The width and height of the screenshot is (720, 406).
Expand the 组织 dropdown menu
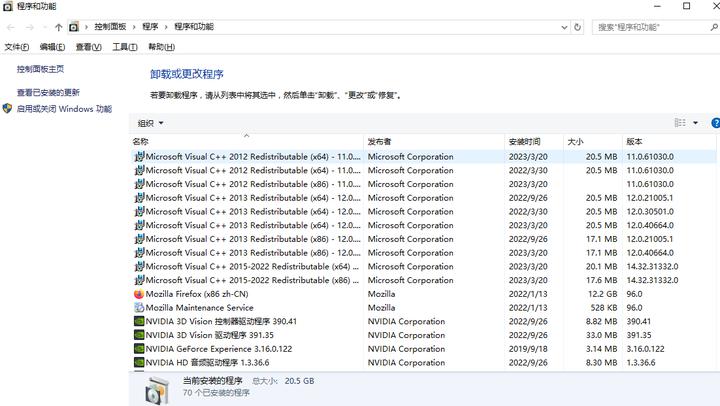coord(151,123)
